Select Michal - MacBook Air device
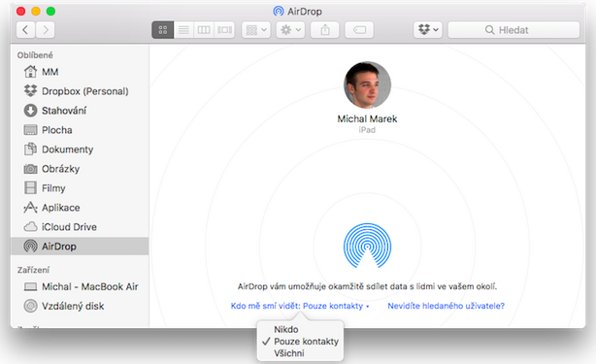 click(x=80, y=286)
